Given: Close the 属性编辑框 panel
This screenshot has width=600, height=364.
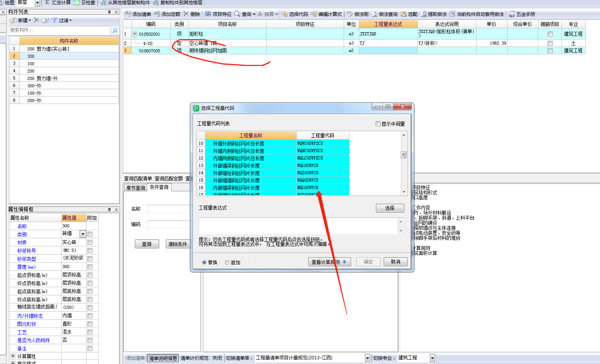Looking at the screenshot, I should (117, 210).
